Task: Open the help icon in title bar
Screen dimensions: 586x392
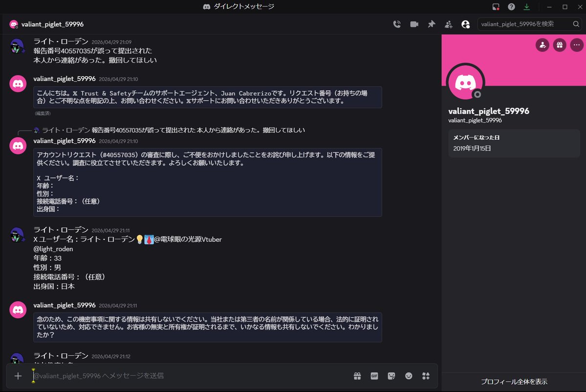Action: pos(511,7)
